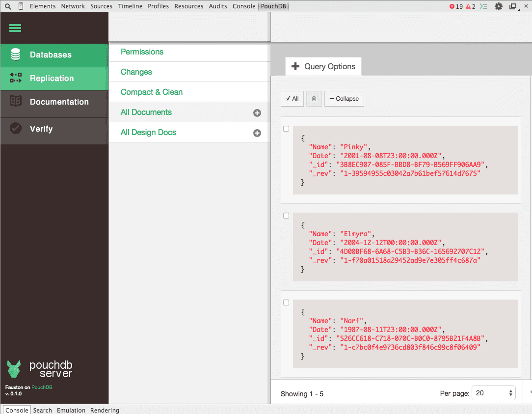The width and height of the screenshot is (532, 414).
Task: Open the Elements DevTools tab
Action: 42,6
